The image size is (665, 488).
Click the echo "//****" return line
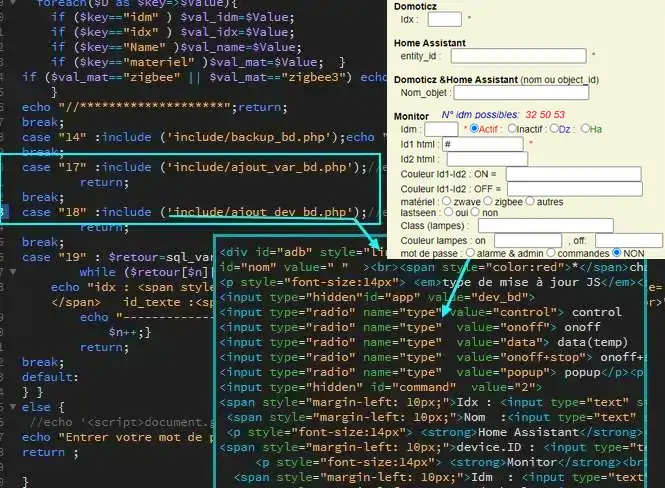154,107
